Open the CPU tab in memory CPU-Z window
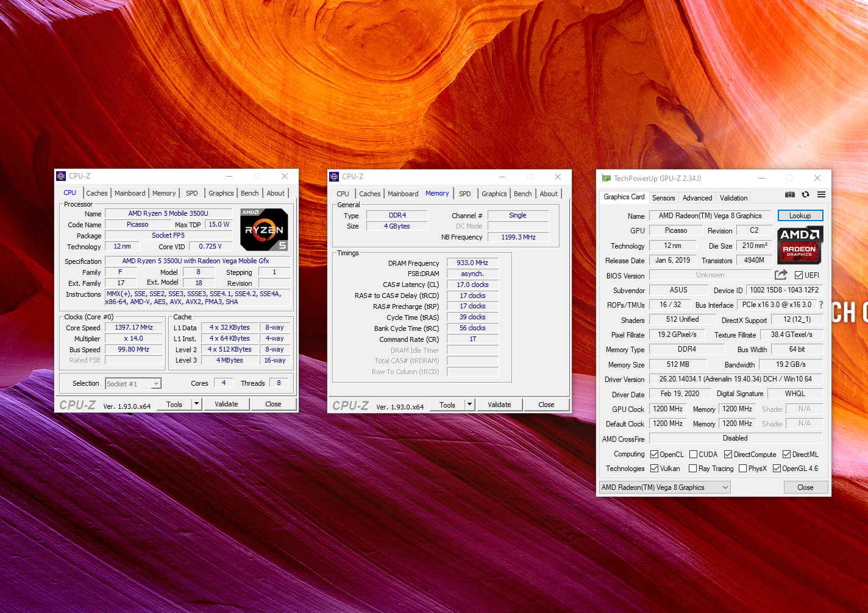 tap(343, 194)
